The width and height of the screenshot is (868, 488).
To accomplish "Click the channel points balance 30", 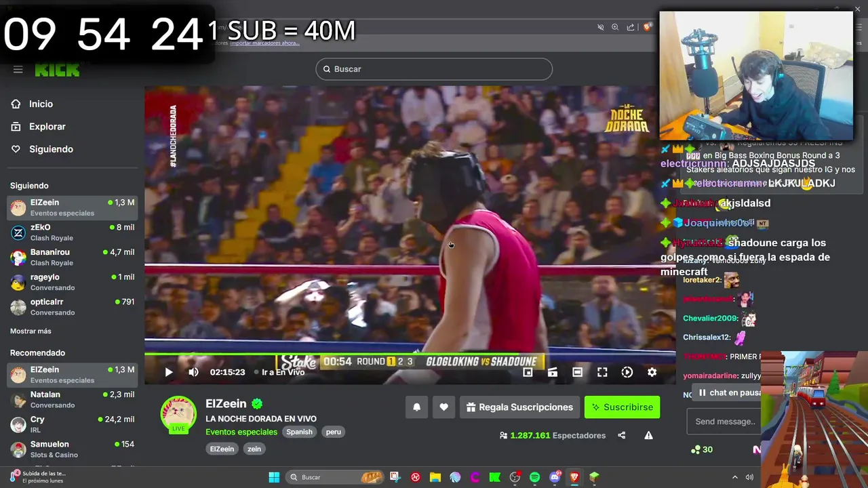I will (x=702, y=449).
